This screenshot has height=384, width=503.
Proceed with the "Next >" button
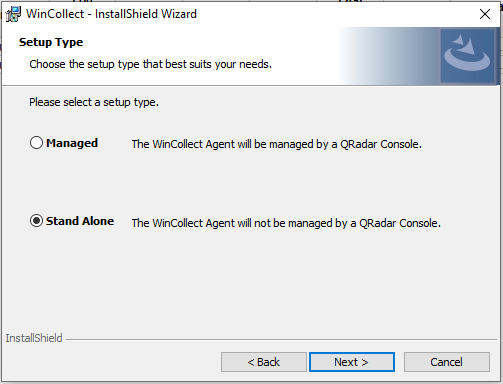352,362
